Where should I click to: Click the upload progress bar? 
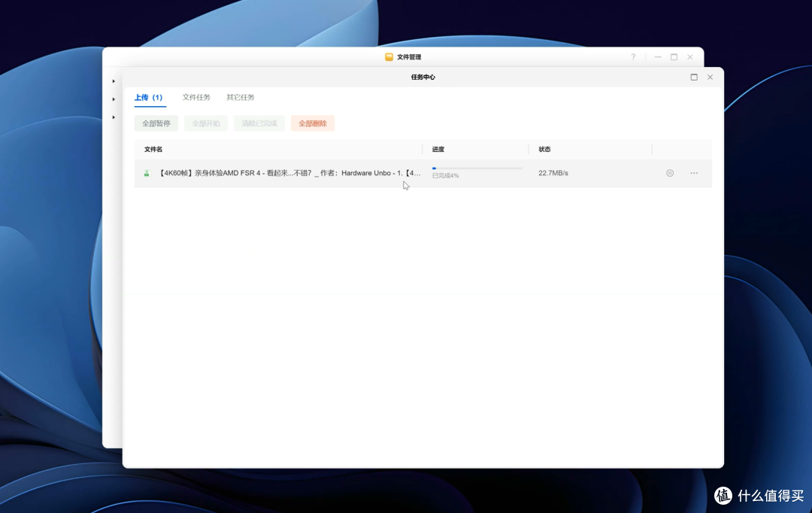477,168
